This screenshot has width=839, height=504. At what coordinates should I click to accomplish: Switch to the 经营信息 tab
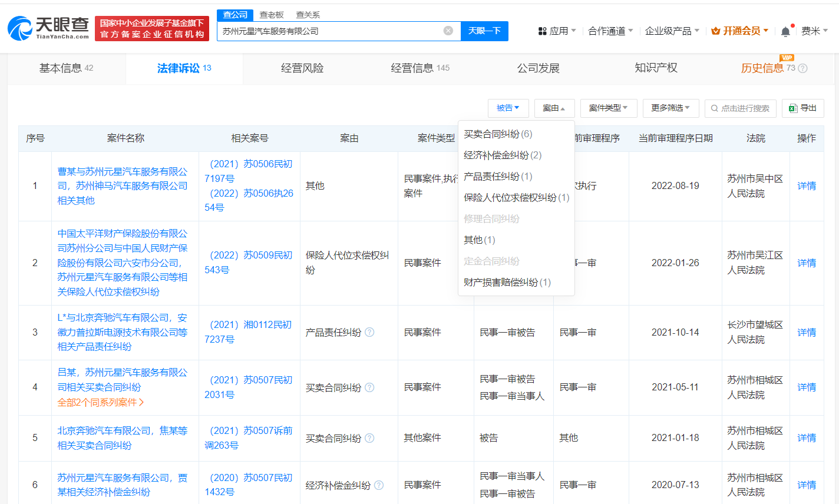point(420,68)
